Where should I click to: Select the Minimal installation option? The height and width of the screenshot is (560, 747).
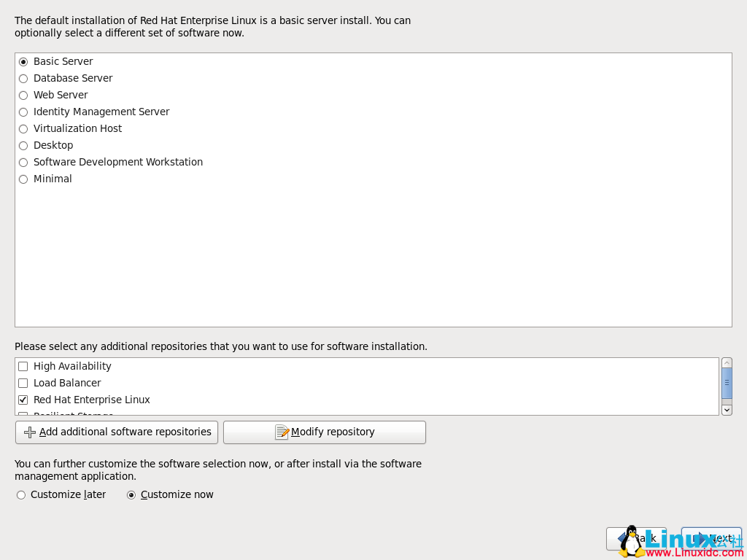point(23,179)
